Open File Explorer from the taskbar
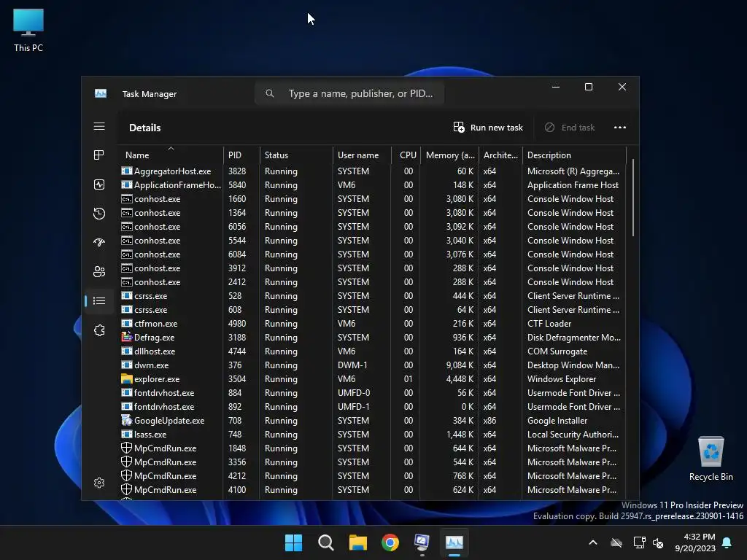The image size is (747, 560). pos(357,542)
